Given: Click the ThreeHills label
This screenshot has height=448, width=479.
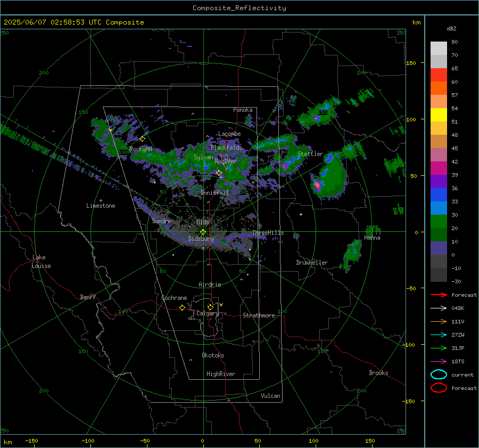Looking at the screenshot, I should pos(268,233).
